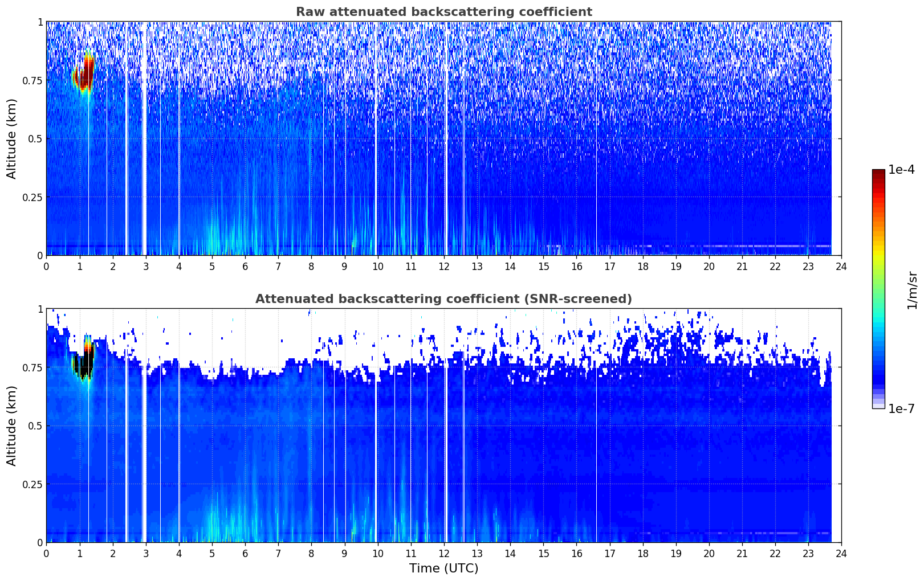Click the "12" time tick under the SNR-screened plot
This screenshot has height=581, width=924.
coord(443,553)
